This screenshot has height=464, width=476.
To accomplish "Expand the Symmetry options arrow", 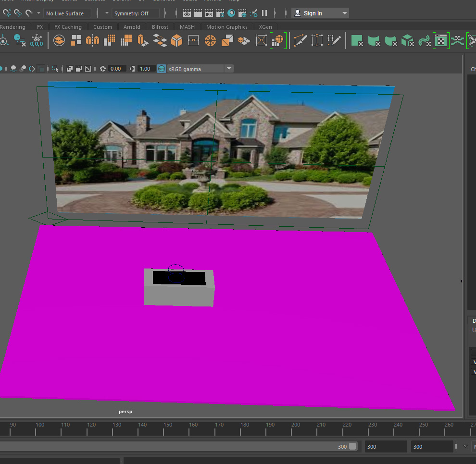I will coord(107,13).
